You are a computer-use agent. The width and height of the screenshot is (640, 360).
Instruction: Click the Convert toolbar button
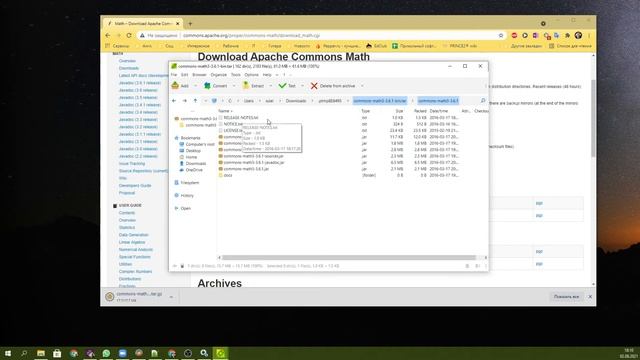point(216,86)
